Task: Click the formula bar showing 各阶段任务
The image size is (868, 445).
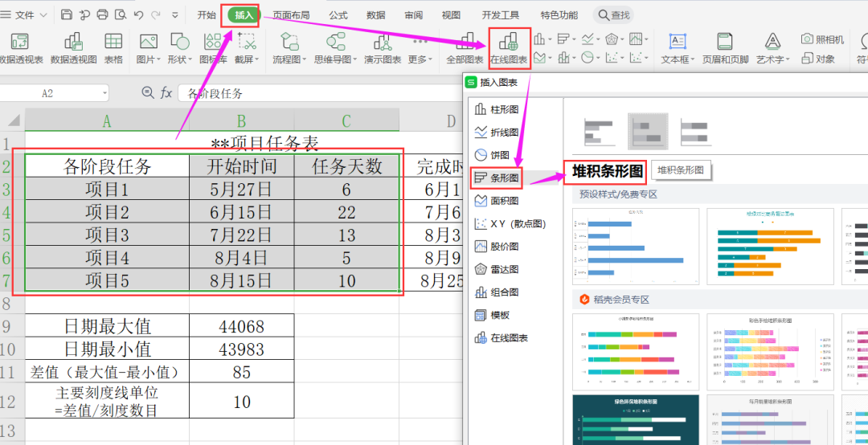Action: 321,93
